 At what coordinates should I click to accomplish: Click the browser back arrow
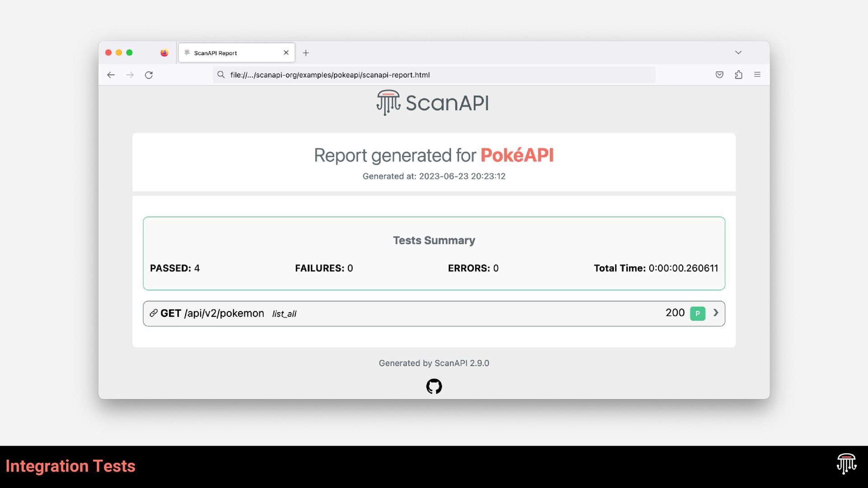(x=111, y=75)
